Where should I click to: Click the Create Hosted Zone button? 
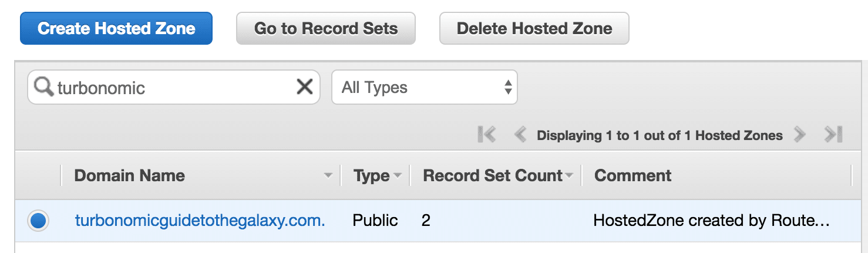click(x=116, y=28)
